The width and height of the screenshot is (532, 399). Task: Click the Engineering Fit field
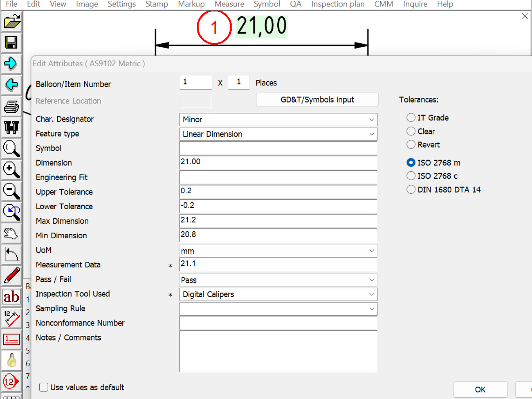click(278, 177)
